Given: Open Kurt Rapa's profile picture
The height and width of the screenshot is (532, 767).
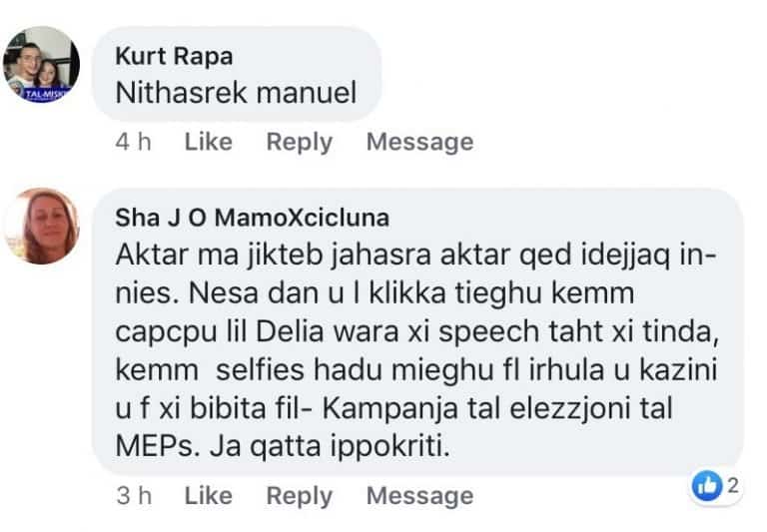Looking at the screenshot, I should 41,65.
